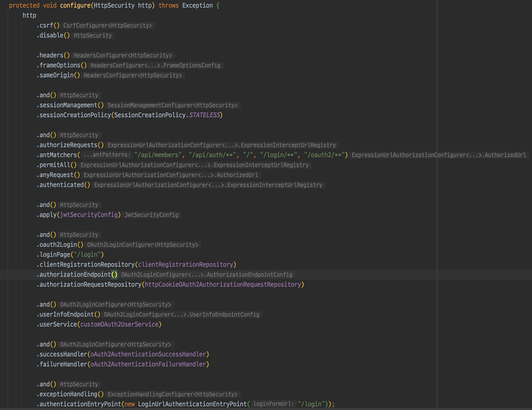Screen dimensions: 532x410
Task: Place cursor on the disable() call
Action: [51, 35]
